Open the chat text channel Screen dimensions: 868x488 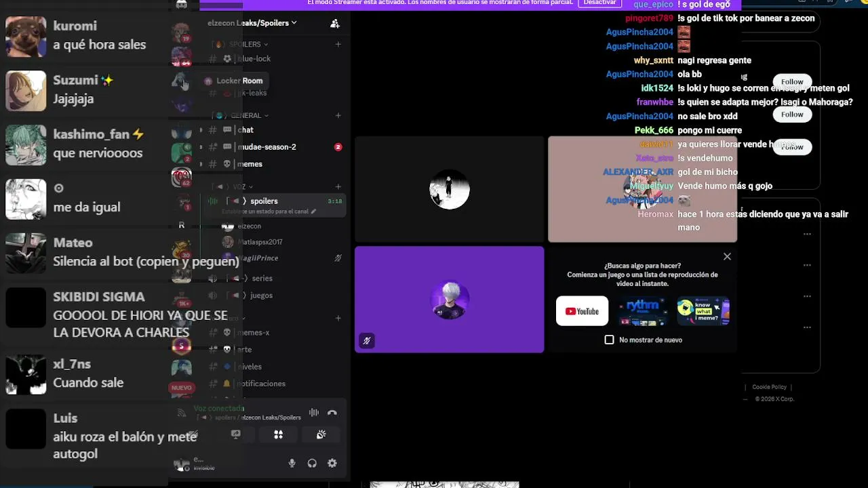point(274,130)
